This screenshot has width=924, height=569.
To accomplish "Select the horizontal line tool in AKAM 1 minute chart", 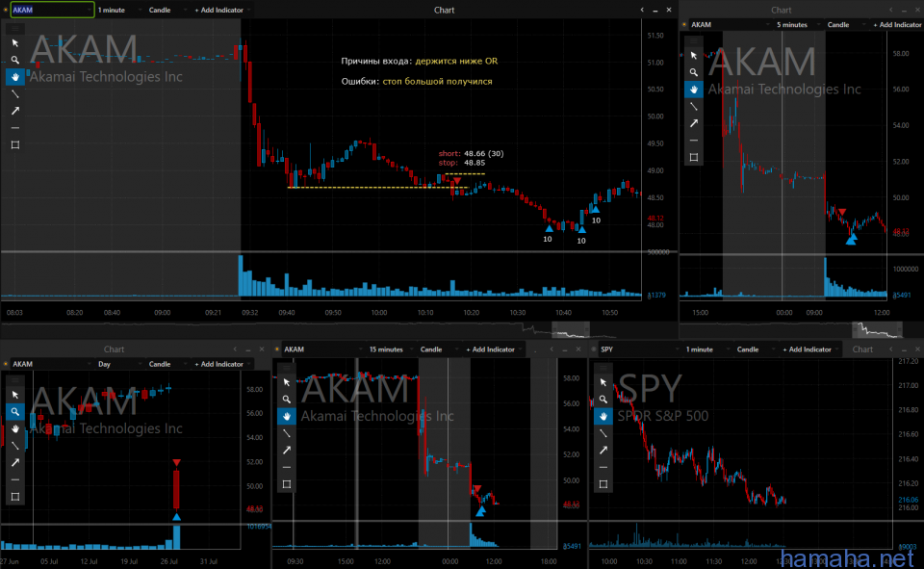I will (15, 128).
